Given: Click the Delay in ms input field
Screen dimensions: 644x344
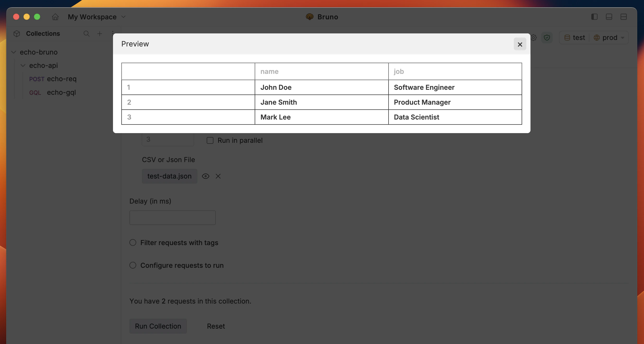Looking at the screenshot, I should click(172, 218).
